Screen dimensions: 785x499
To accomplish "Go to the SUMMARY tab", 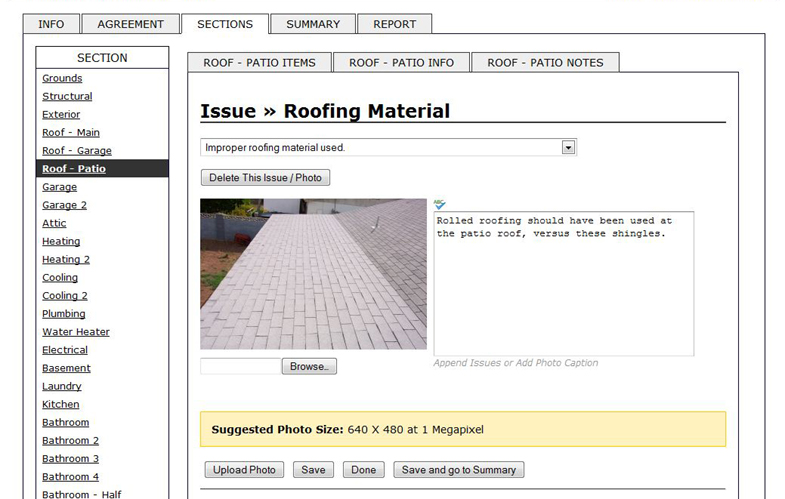I will [x=313, y=24].
